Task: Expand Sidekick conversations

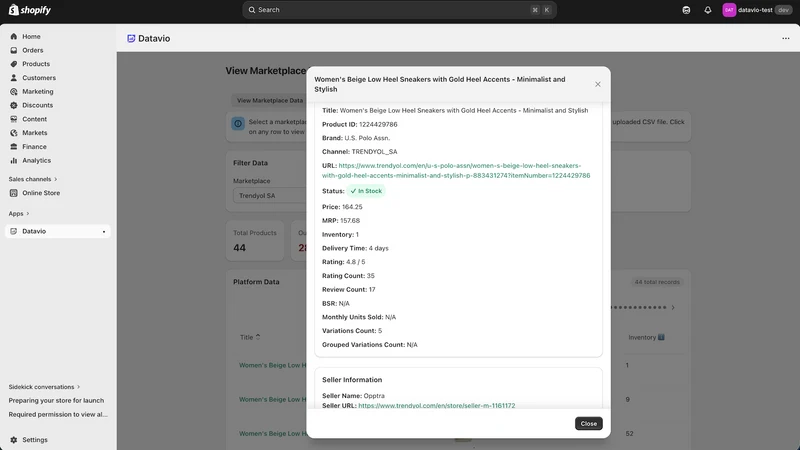Action: click(44, 387)
